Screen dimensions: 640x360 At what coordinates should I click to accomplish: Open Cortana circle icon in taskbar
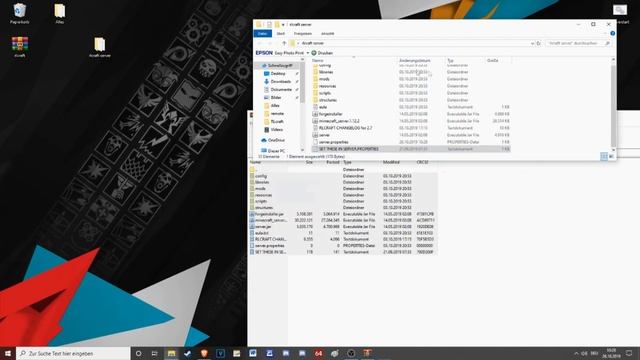[x=138, y=353]
